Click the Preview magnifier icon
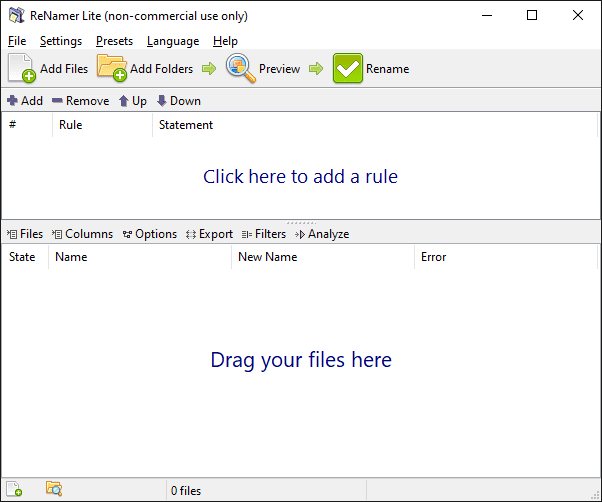This screenshot has width=602, height=502. click(x=240, y=68)
